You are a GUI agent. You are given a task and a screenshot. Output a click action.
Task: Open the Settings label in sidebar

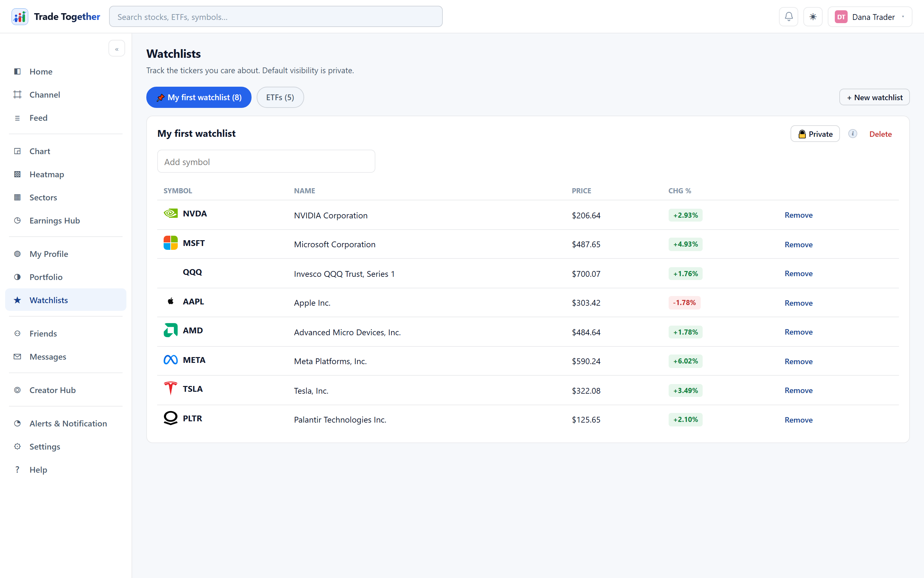pyautogui.click(x=45, y=446)
